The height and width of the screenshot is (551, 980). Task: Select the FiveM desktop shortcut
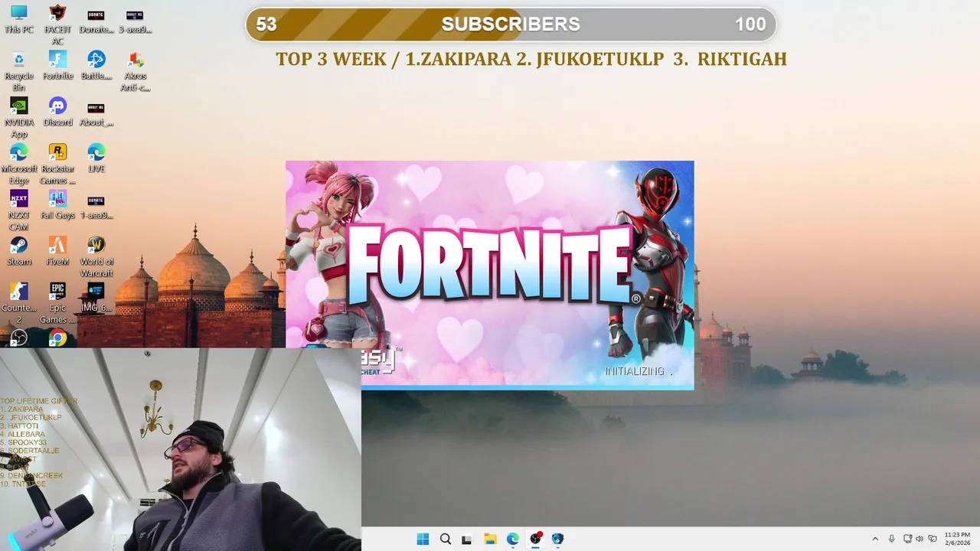point(57,252)
